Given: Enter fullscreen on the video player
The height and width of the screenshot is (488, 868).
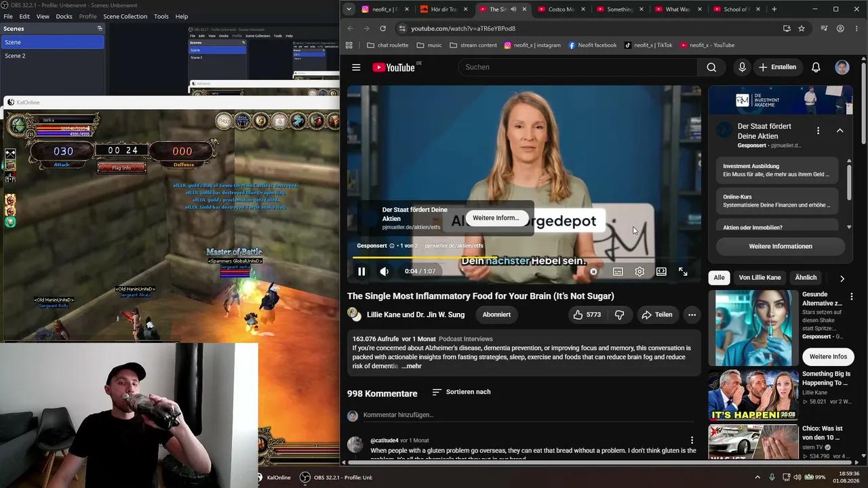Looking at the screenshot, I should [683, 271].
